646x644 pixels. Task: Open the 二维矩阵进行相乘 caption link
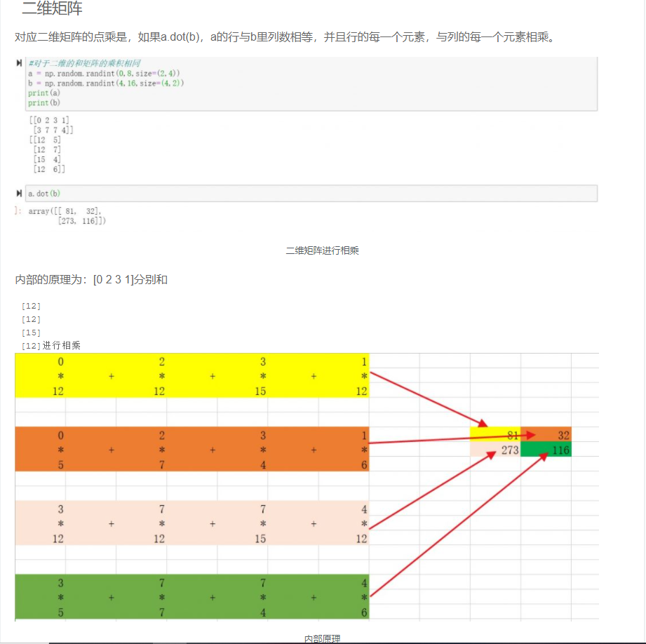click(322, 250)
